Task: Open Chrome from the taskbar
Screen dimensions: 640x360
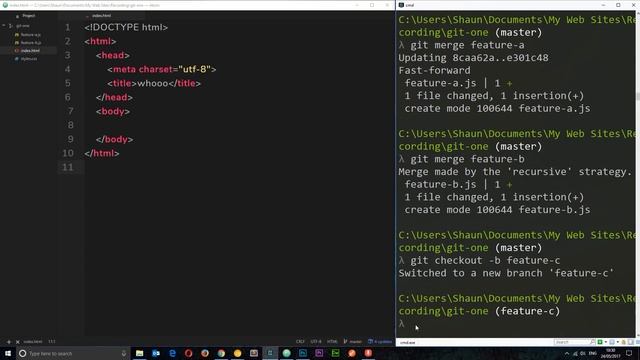Action: click(x=221, y=353)
